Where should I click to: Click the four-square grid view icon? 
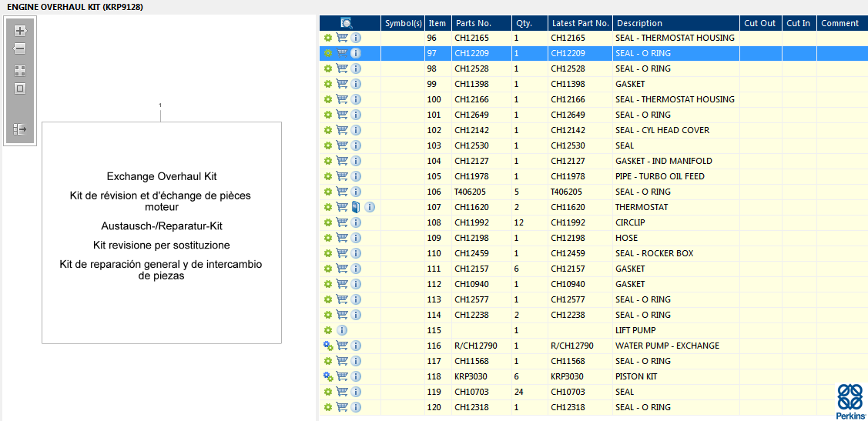coord(20,70)
